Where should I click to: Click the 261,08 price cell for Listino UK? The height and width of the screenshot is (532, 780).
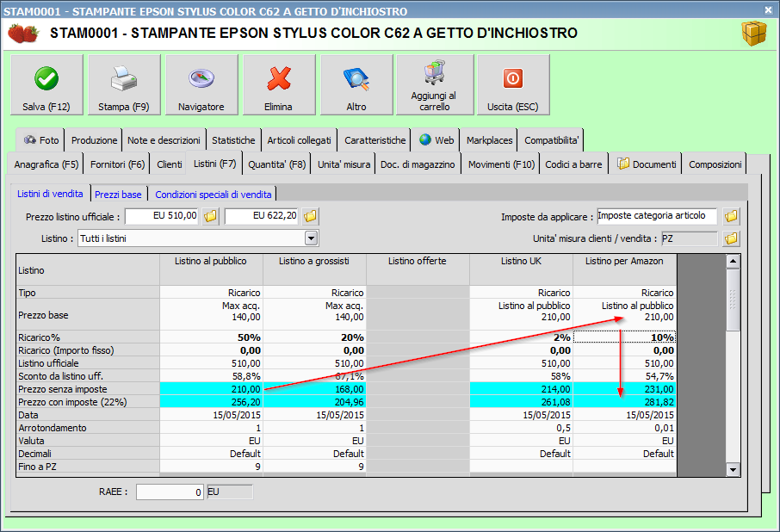pos(522,402)
